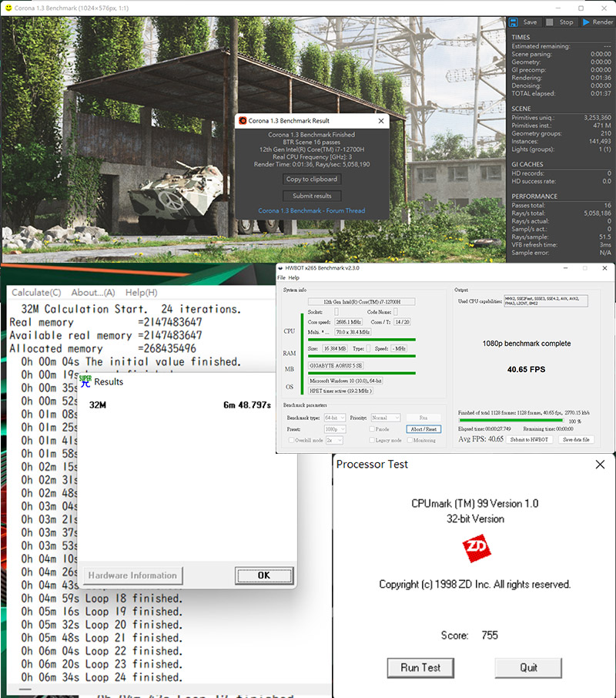The height and width of the screenshot is (698, 616).
Task: Click 'CPUmark (TM) 99 Version 1.0' text
Action: [x=475, y=503]
